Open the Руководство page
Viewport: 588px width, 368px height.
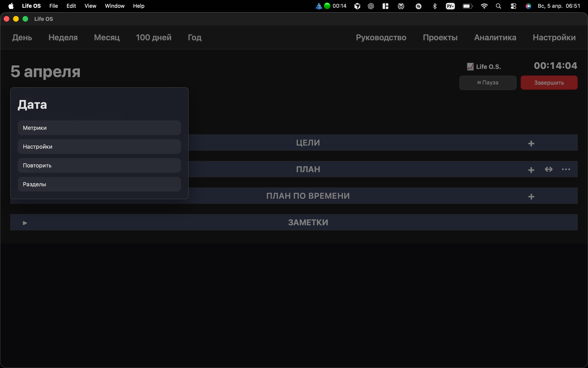(x=381, y=37)
